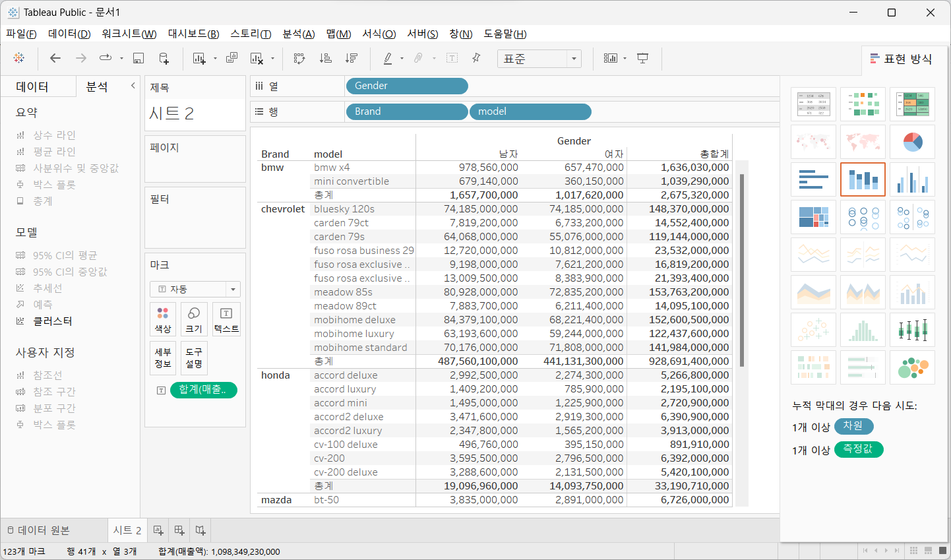Open the clear sheet dropdown arrow
Image resolution: width=951 pixels, height=560 pixels.
click(x=272, y=58)
